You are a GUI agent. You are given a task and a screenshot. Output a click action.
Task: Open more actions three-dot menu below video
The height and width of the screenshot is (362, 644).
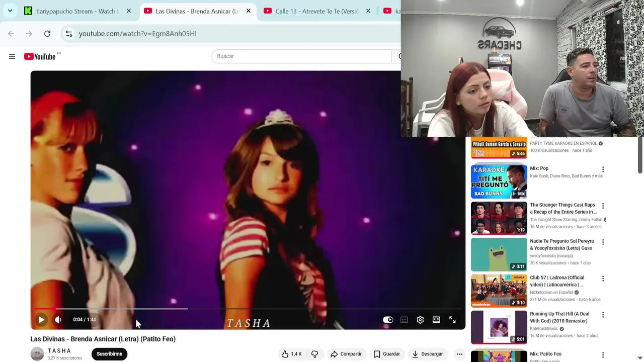click(x=459, y=354)
